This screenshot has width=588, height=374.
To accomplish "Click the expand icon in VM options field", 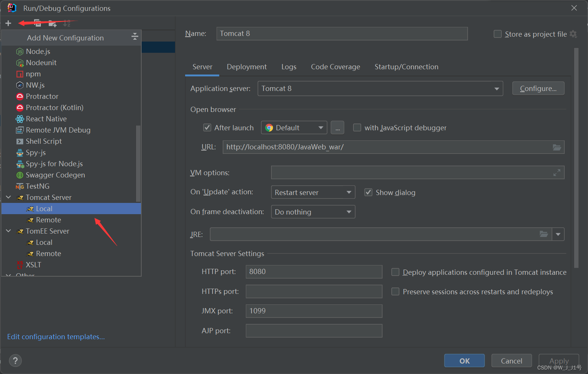I will coord(557,173).
